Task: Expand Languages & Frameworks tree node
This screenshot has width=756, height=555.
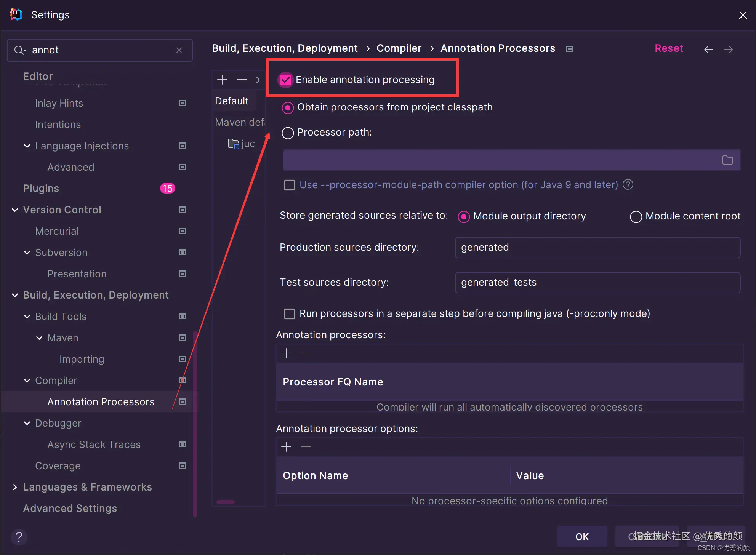Action: pos(15,487)
